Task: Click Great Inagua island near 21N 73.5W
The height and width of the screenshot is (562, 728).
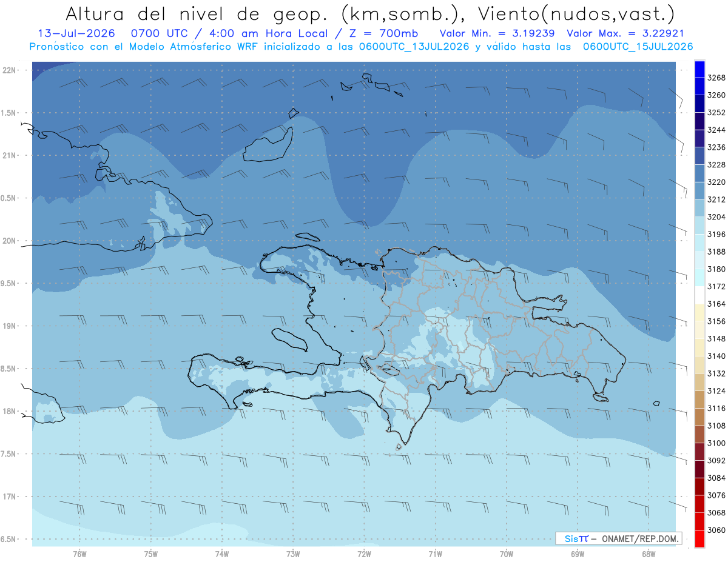Action: [x=267, y=146]
